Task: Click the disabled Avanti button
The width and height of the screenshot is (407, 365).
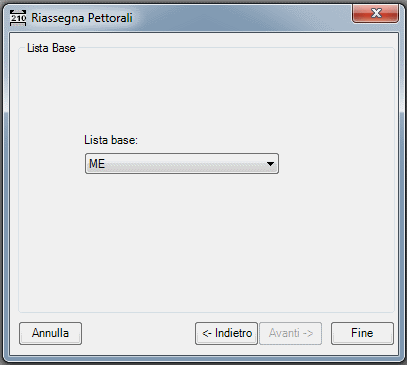Action: click(290, 333)
